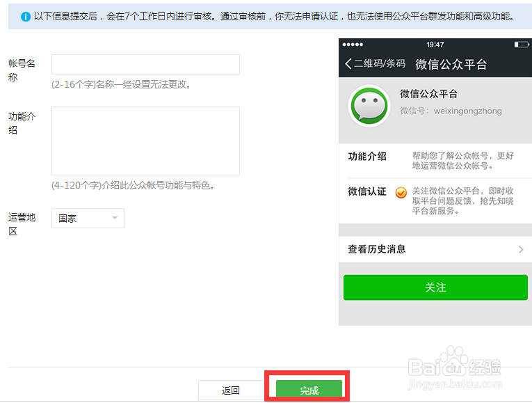
Task: Tap the back arrow beside 二维码/条码
Action: pyautogui.click(x=348, y=63)
